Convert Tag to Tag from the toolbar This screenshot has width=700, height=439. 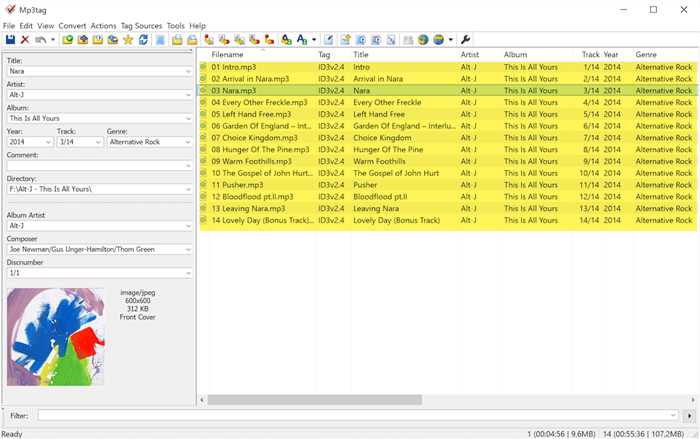tap(269, 40)
